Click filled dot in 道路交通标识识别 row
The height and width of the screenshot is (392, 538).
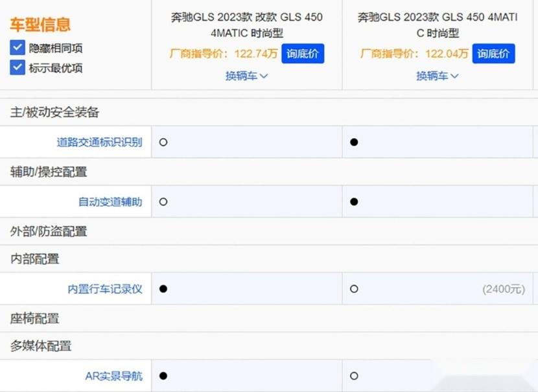pos(354,142)
